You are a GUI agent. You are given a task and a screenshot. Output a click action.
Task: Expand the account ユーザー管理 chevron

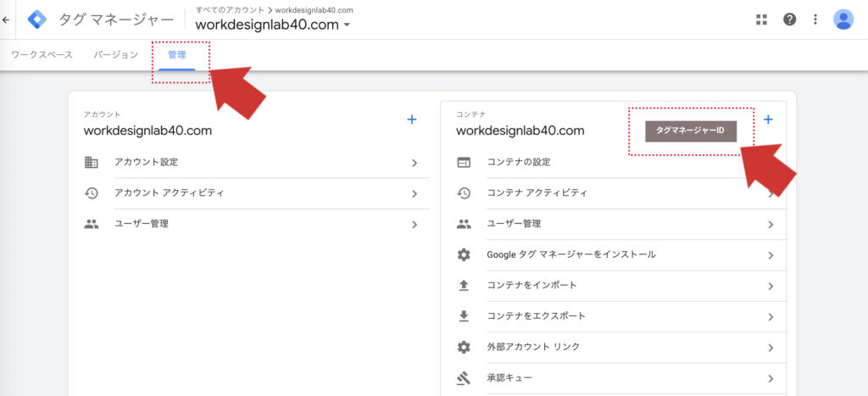click(415, 225)
